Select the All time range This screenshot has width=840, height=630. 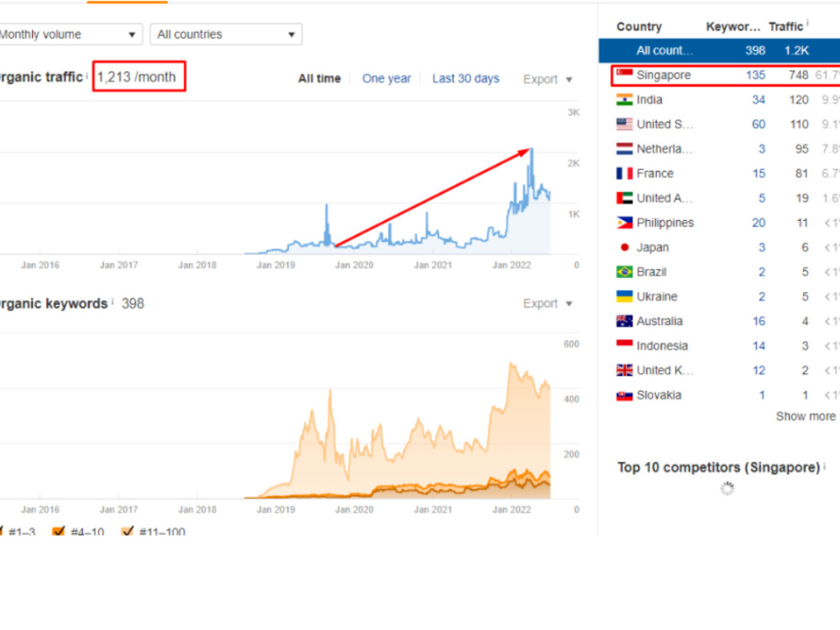click(x=319, y=79)
